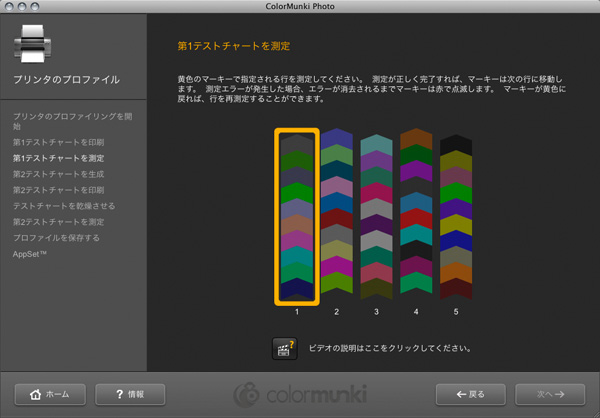Select step 第1テストチャートを印刷
Screen dimensions: 600x418
point(57,143)
